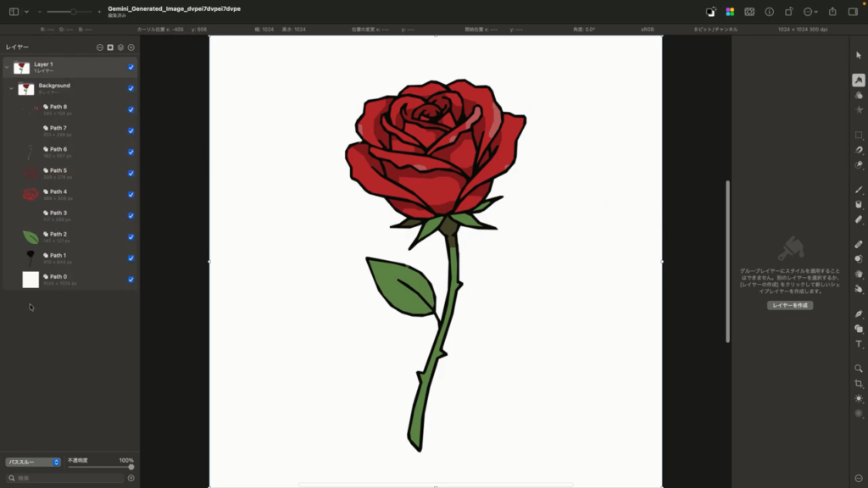Click the add layer plus icon
Screen dimensions: 868x488
pos(131,47)
